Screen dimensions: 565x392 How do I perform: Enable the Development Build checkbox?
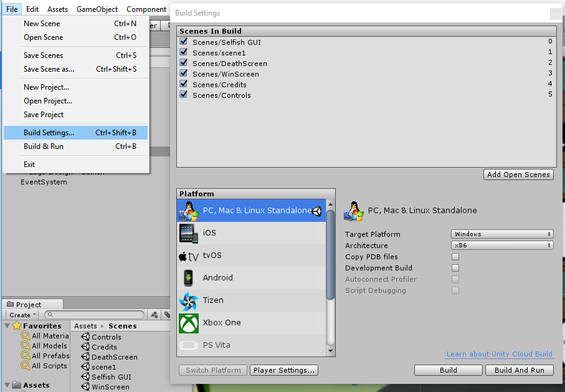tap(455, 267)
